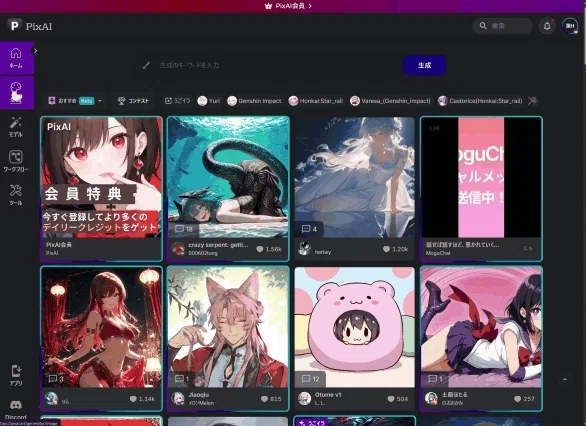Viewport: 586px width, 426px height.
Task: Select the Varesa_(Genshin_impact) tag filter
Action: point(390,101)
